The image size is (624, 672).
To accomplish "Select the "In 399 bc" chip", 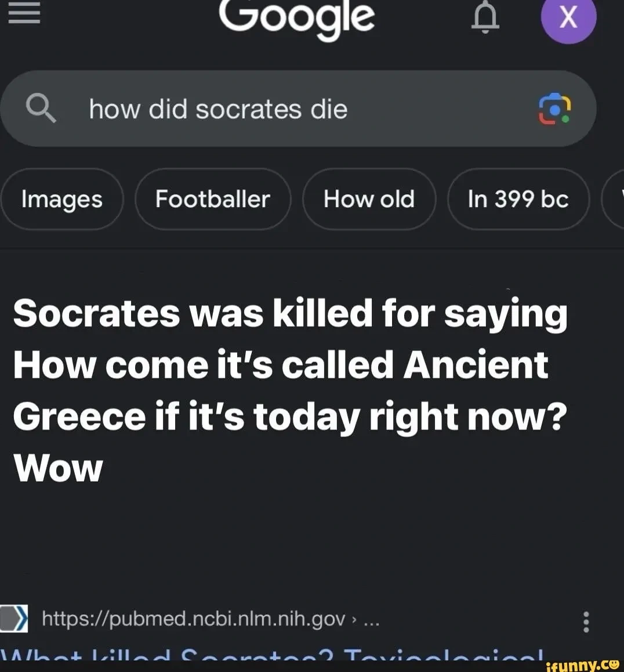I will click(518, 199).
